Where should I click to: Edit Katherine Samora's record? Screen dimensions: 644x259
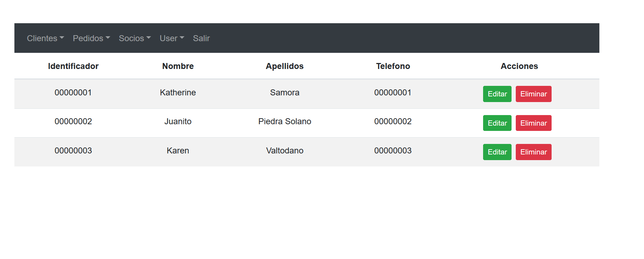click(x=497, y=94)
